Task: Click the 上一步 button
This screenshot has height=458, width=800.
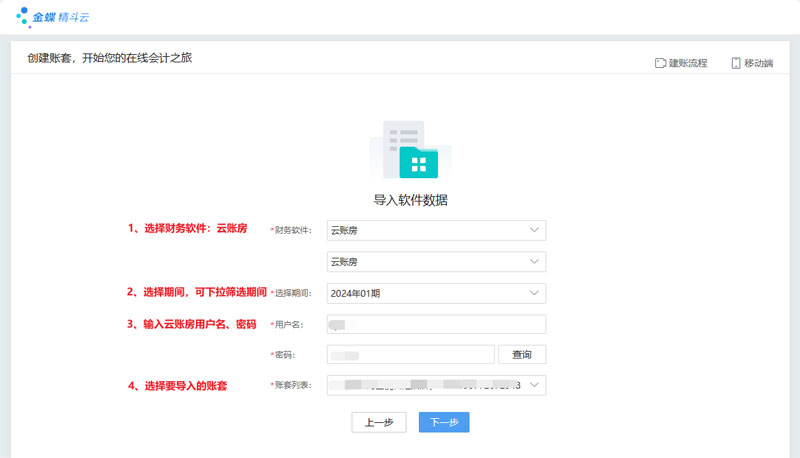Action: 379,422
